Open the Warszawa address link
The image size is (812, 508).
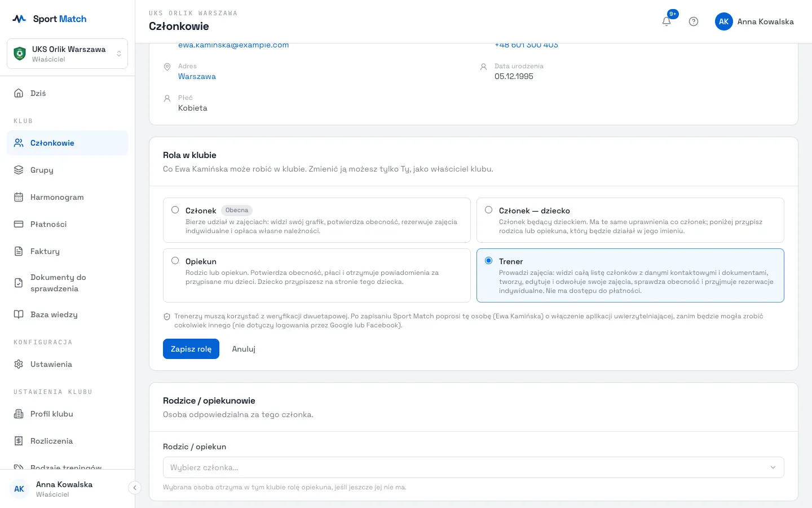pyautogui.click(x=197, y=76)
